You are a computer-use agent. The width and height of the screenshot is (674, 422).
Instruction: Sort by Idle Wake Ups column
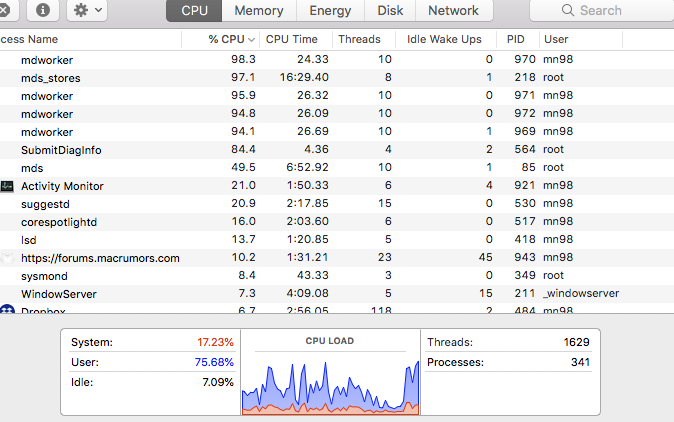click(x=446, y=40)
